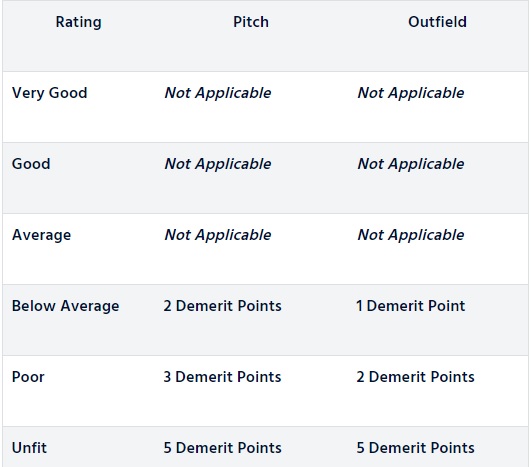Click Outfield Not Applicable in Very Good row
This screenshot has width=531, height=467.
click(411, 93)
